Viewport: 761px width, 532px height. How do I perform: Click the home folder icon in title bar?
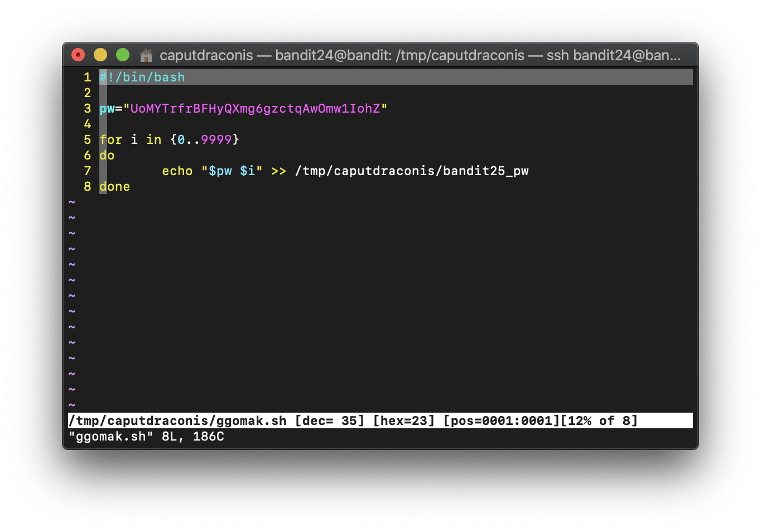(x=146, y=55)
